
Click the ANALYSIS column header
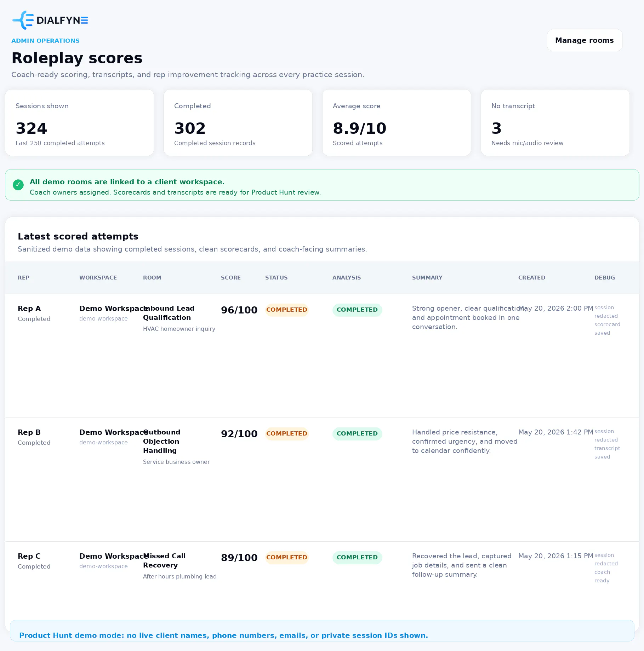tap(347, 278)
